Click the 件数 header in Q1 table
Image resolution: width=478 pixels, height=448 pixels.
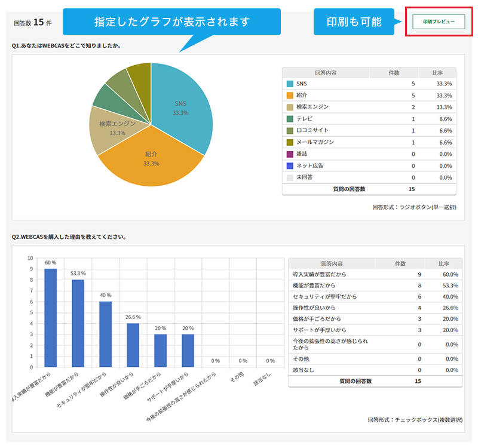tap(394, 73)
